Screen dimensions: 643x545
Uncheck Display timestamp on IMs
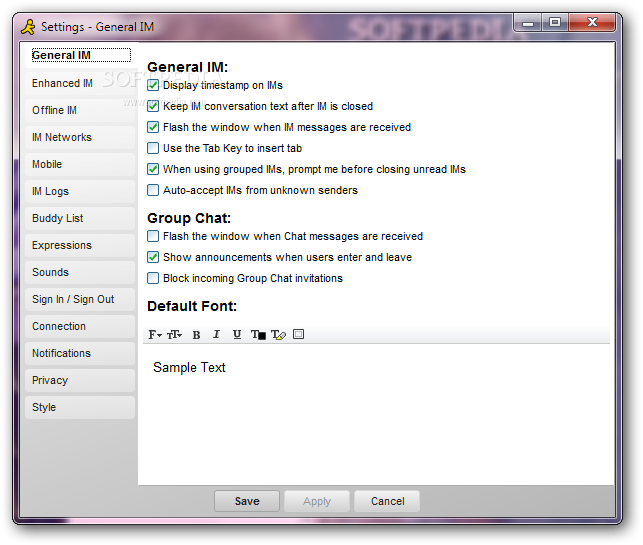[153, 85]
